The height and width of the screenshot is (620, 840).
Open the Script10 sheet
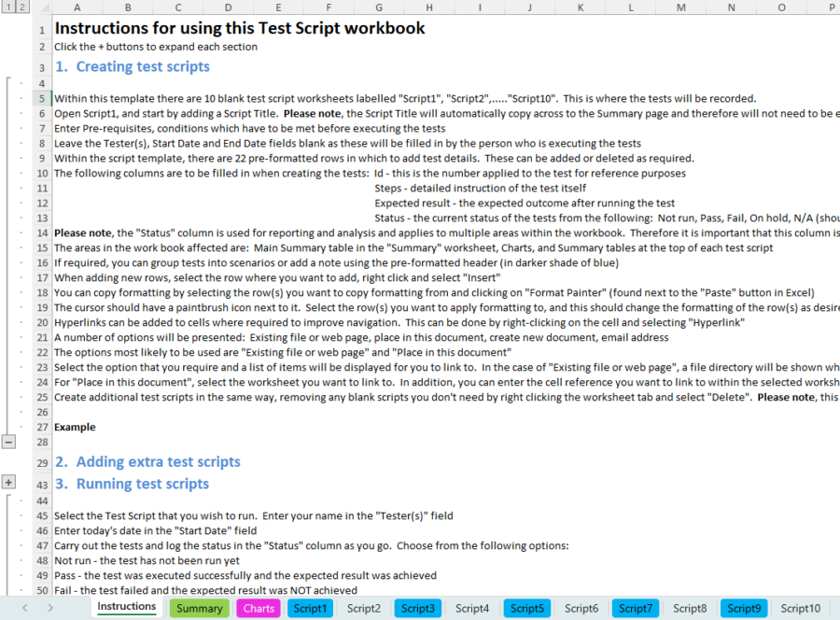800,608
